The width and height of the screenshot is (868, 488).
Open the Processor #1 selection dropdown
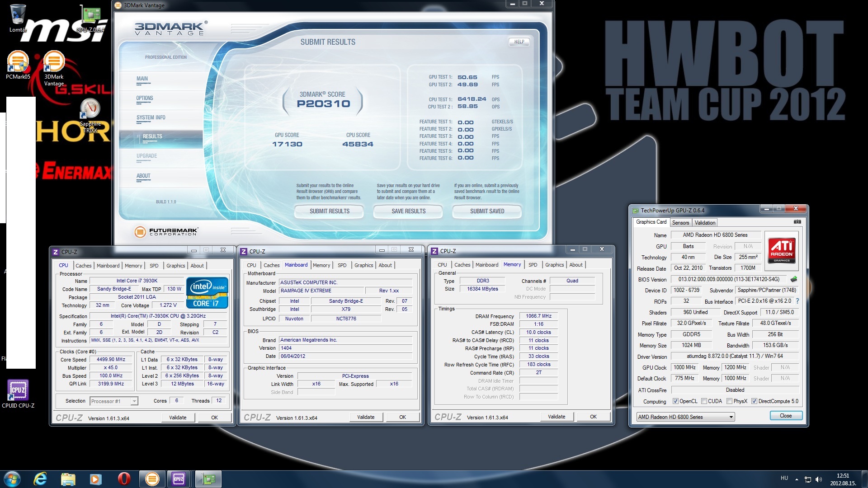[x=134, y=401]
